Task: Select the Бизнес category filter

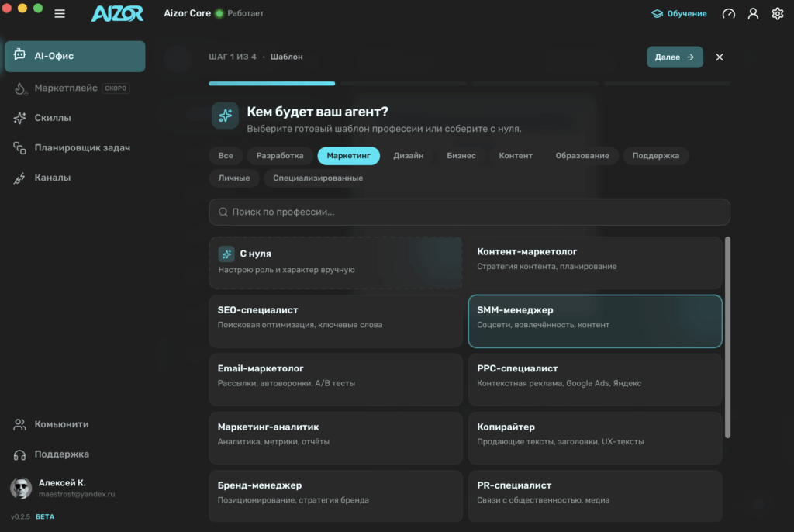Action: [461, 156]
